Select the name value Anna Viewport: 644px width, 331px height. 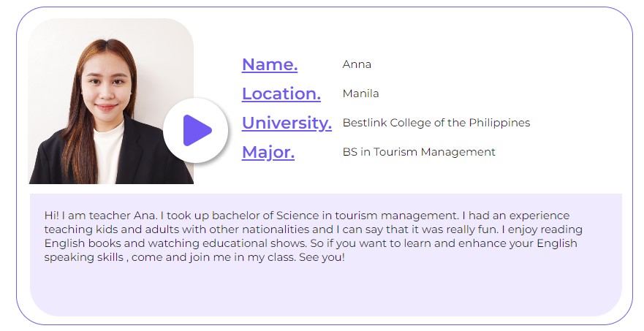(357, 64)
